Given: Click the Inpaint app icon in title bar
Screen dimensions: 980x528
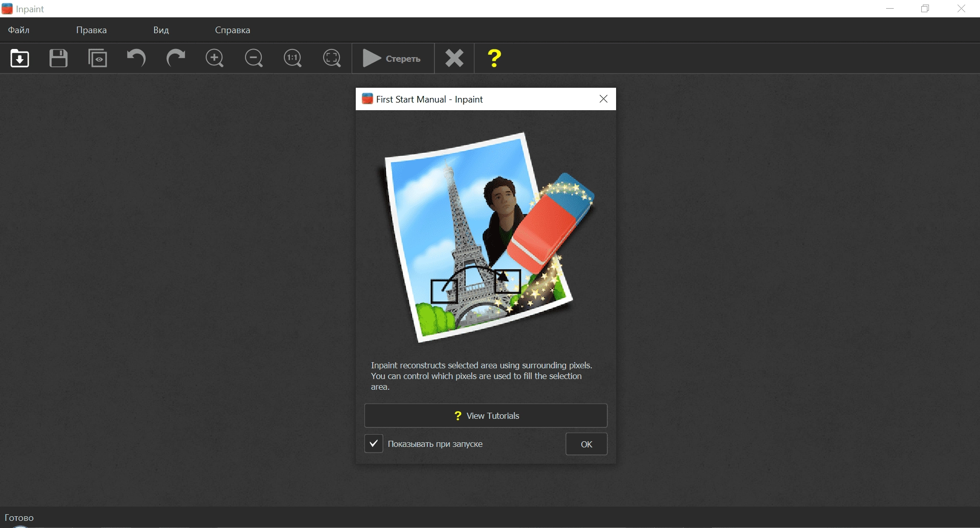Looking at the screenshot, I should pos(7,9).
